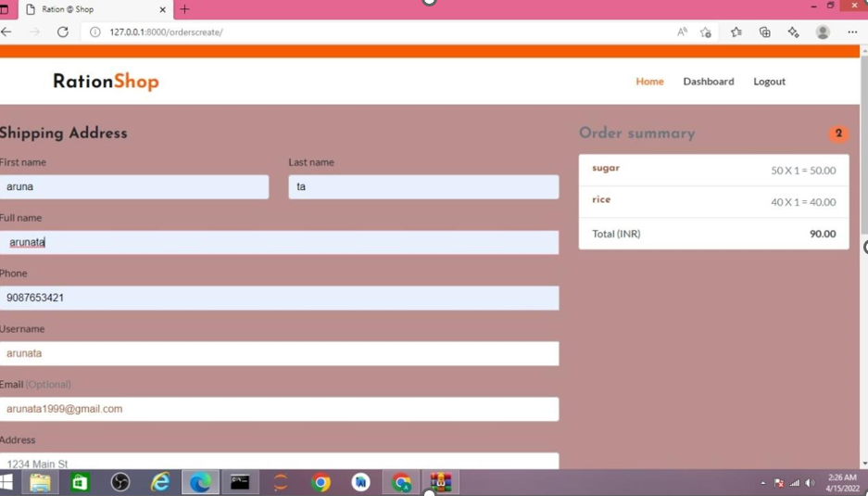Viewport: 868px width, 496px height.
Task: Open Read Aloud in address bar
Action: coord(682,32)
